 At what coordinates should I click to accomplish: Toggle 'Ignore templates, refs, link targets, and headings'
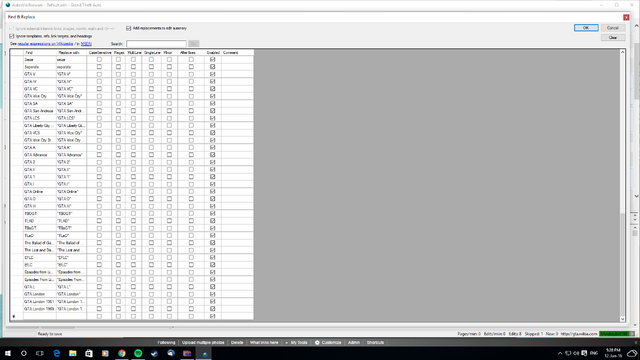point(11,36)
